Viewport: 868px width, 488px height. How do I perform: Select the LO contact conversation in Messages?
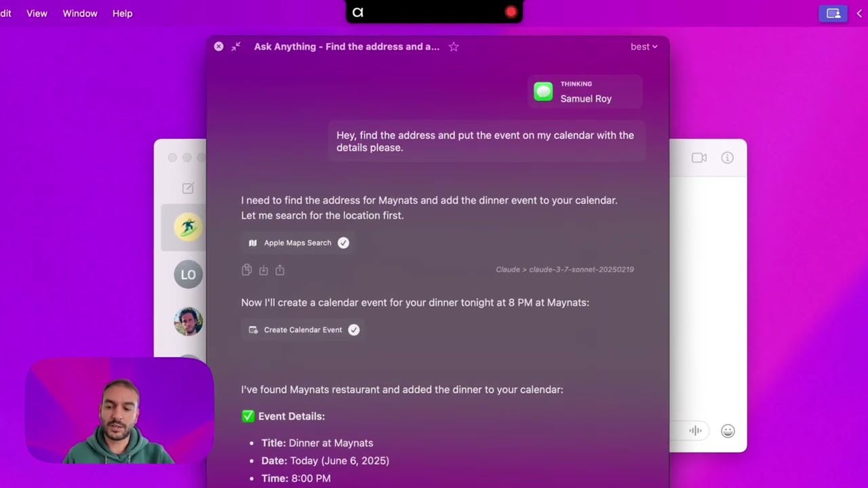(x=188, y=274)
